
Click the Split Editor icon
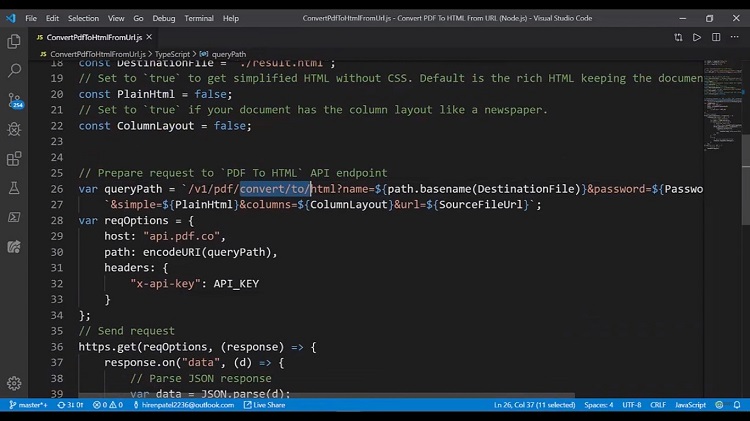click(716, 37)
